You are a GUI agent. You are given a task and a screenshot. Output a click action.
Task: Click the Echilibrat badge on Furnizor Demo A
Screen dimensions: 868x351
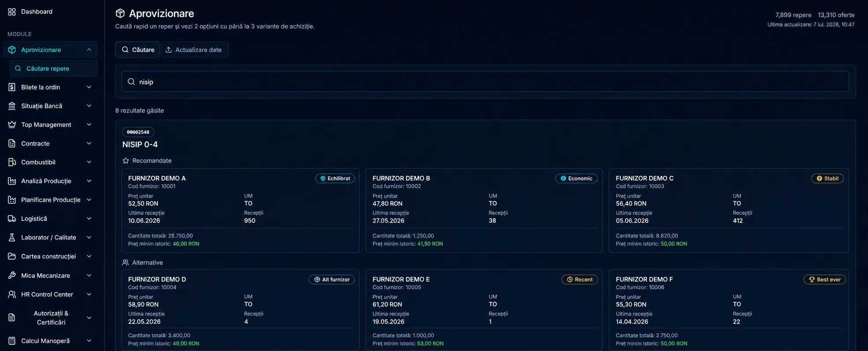[335, 178]
